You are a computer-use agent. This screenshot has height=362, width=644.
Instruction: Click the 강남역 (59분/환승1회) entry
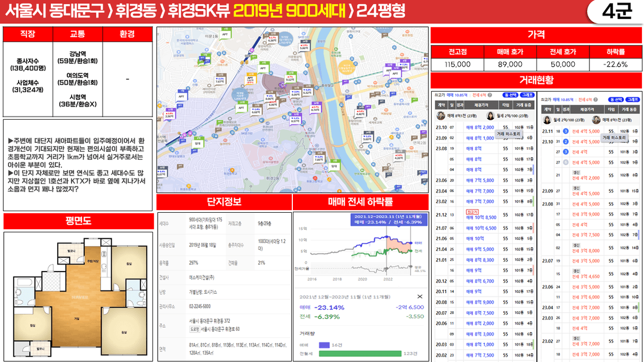[x=78, y=57]
